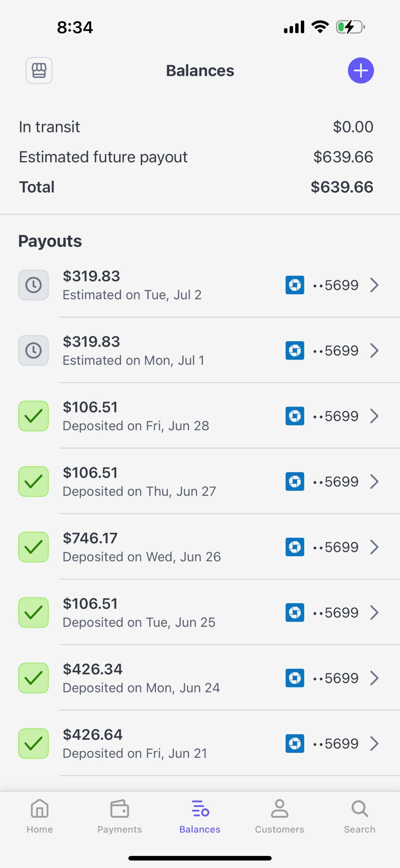The image size is (400, 868).
Task: Expand the Thu, Jun 27 payout chevron
Action: tap(374, 482)
